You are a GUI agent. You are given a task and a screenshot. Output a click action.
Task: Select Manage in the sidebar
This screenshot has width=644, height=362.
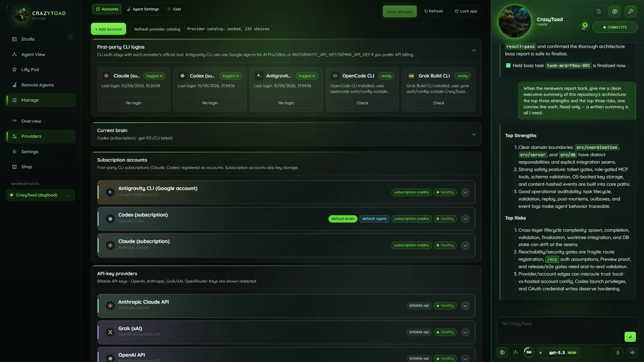coord(40,100)
